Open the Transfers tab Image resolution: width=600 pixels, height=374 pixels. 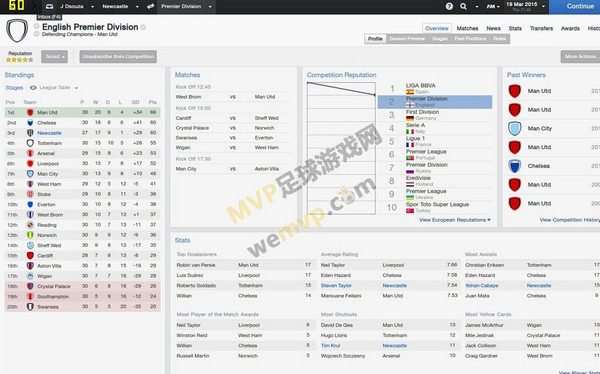pos(541,28)
